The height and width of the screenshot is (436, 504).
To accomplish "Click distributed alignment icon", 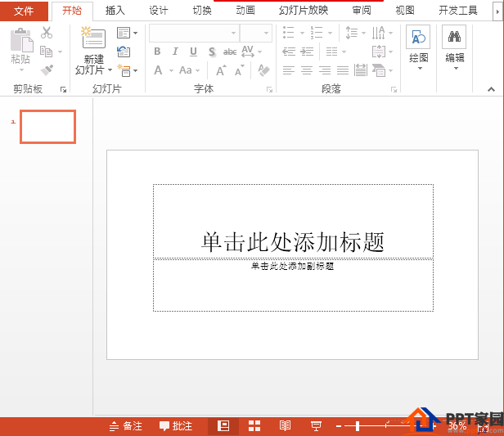I will coord(361,70).
